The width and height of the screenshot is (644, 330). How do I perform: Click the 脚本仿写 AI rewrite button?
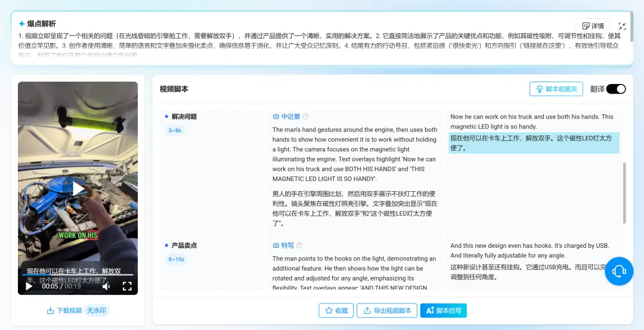click(443, 310)
